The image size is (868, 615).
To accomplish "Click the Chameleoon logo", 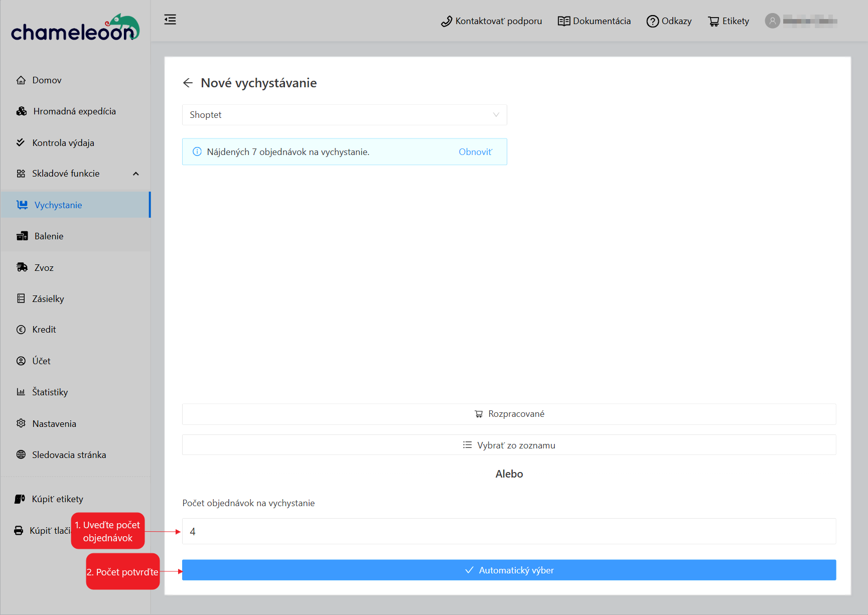I will coord(75,28).
